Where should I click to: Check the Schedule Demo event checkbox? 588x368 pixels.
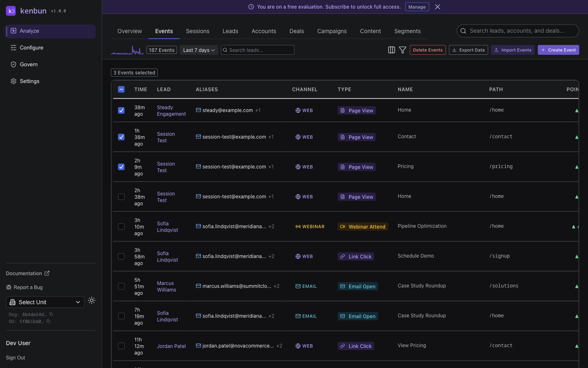click(x=121, y=256)
